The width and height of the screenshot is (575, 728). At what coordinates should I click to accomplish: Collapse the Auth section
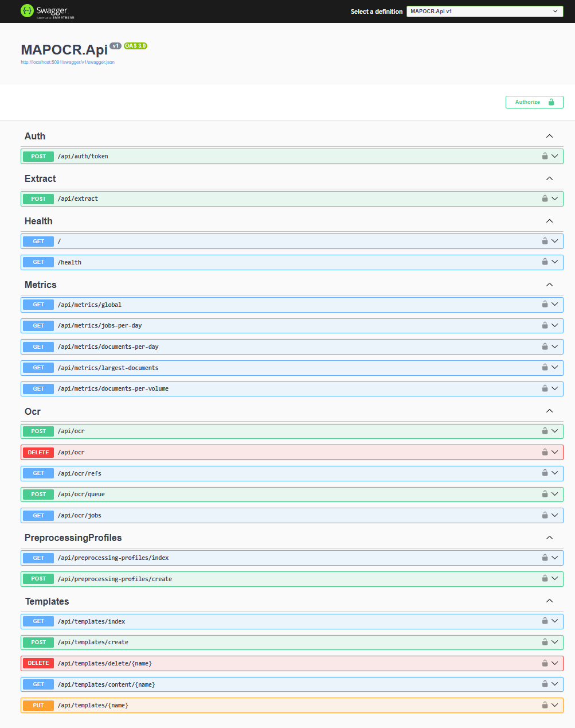point(549,136)
